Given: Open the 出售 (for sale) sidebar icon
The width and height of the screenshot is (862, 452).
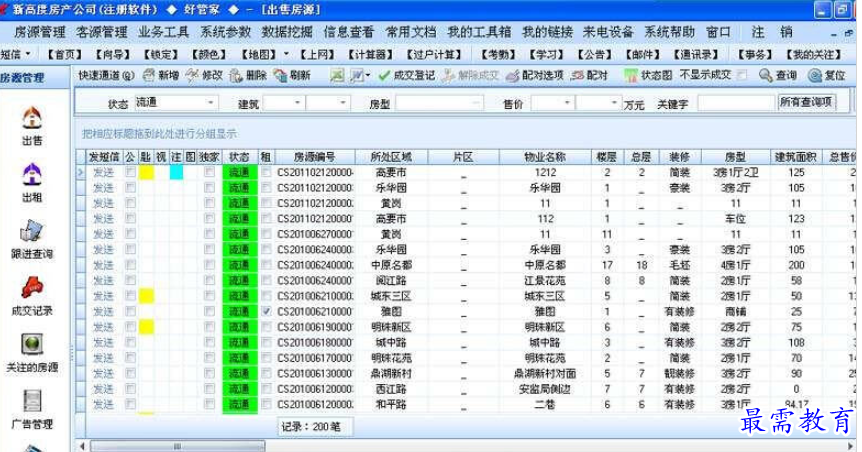Looking at the screenshot, I should click(32, 118).
